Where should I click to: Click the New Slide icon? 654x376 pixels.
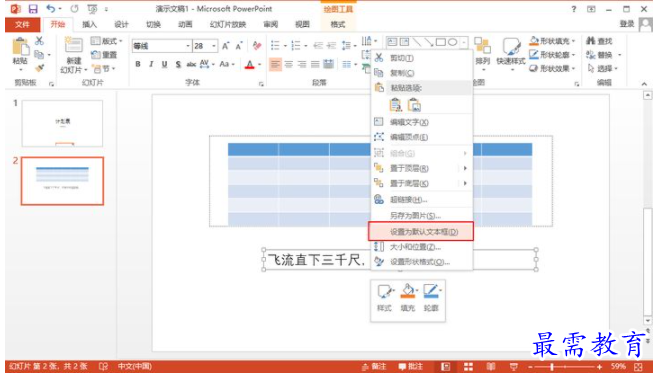click(73, 46)
